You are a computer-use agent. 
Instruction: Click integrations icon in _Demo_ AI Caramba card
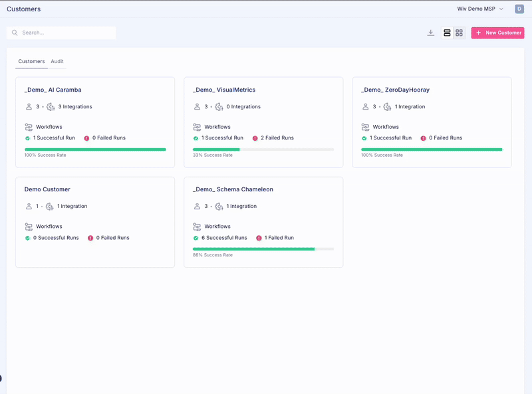(50, 107)
